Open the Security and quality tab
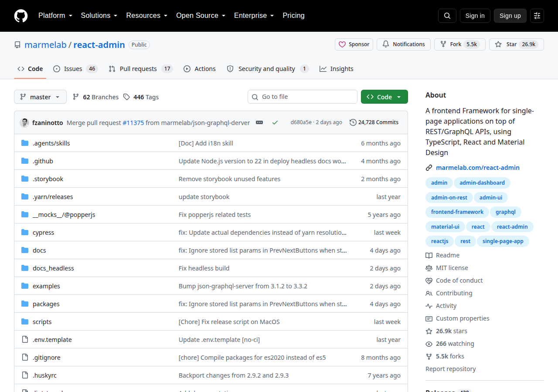The width and height of the screenshot is (558, 392). (x=268, y=69)
